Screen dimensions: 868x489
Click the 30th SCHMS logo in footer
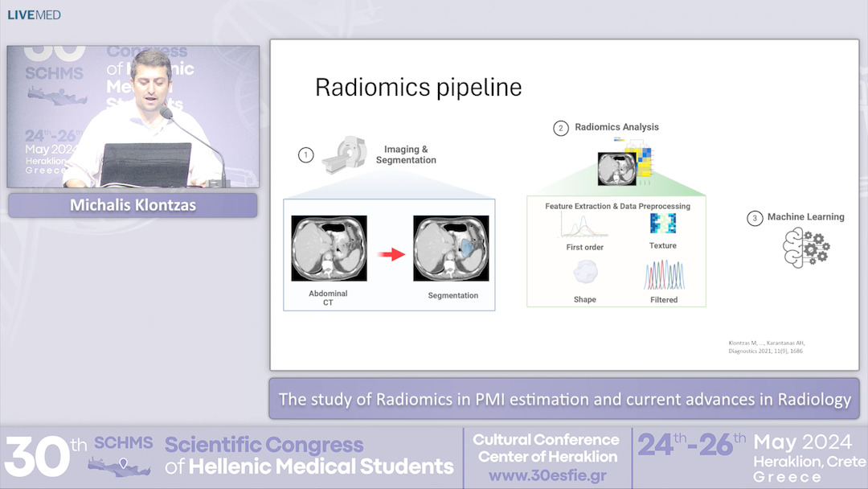click(x=79, y=457)
